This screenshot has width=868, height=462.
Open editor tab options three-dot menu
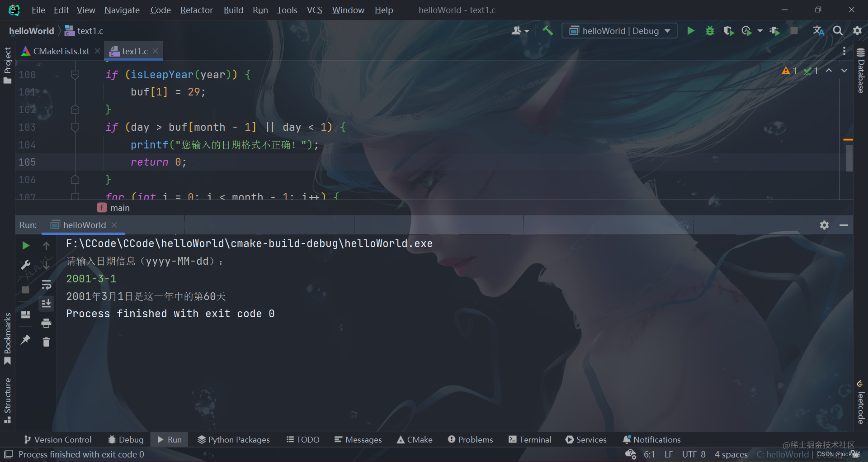844,51
